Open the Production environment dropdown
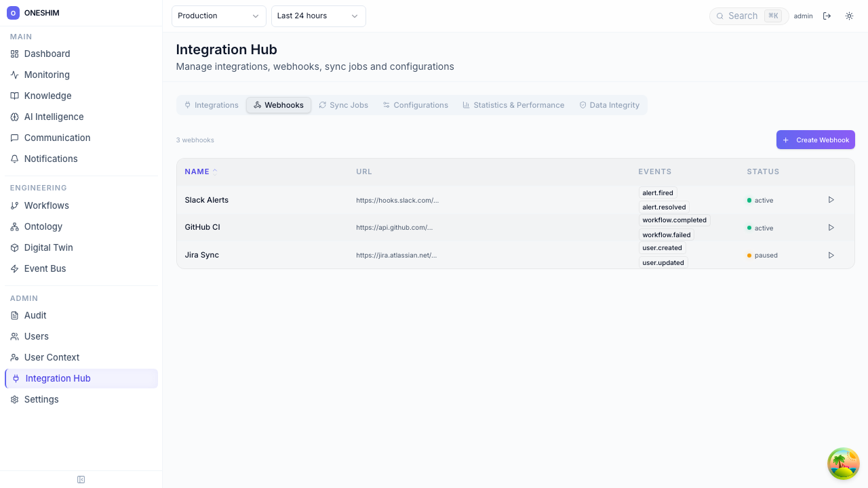The height and width of the screenshot is (488, 868). point(218,16)
